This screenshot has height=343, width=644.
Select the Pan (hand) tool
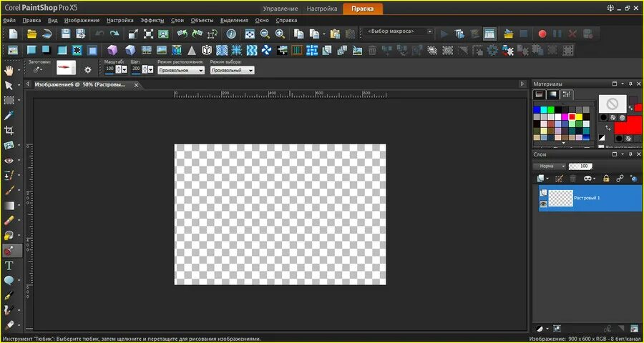(9, 70)
